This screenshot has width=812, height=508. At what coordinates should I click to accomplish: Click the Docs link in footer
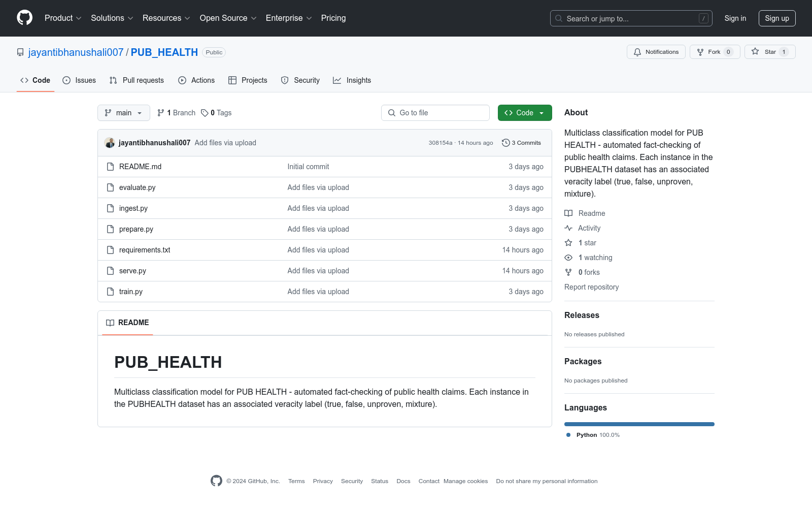pos(403,481)
